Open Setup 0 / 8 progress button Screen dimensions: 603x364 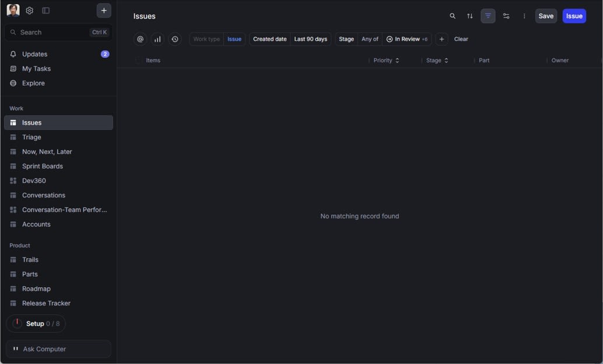pyautogui.click(x=36, y=324)
